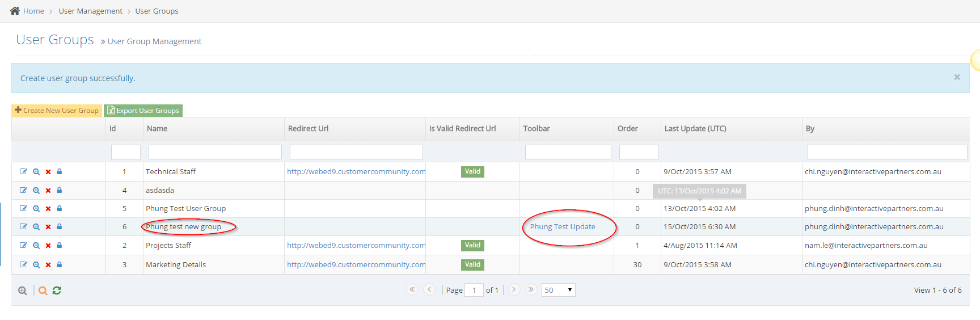Click the Create New User Group button
This screenshot has width=980, height=320.
pos(57,111)
